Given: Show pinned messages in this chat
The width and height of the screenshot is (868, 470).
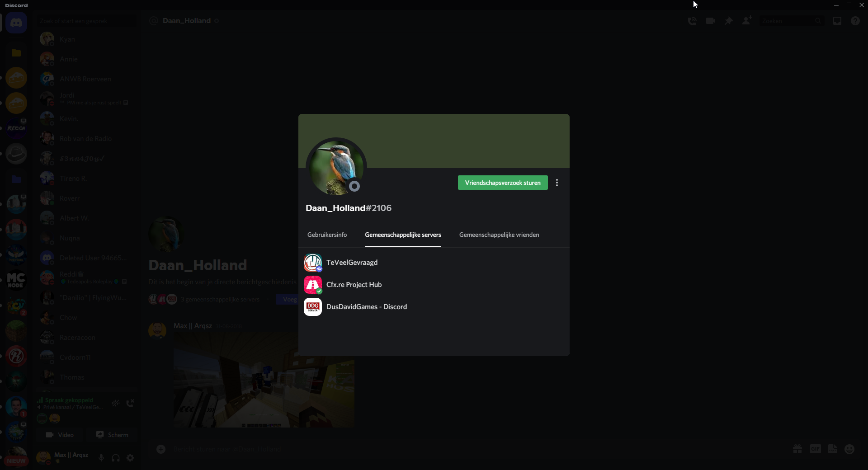Looking at the screenshot, I should point(728,21).
